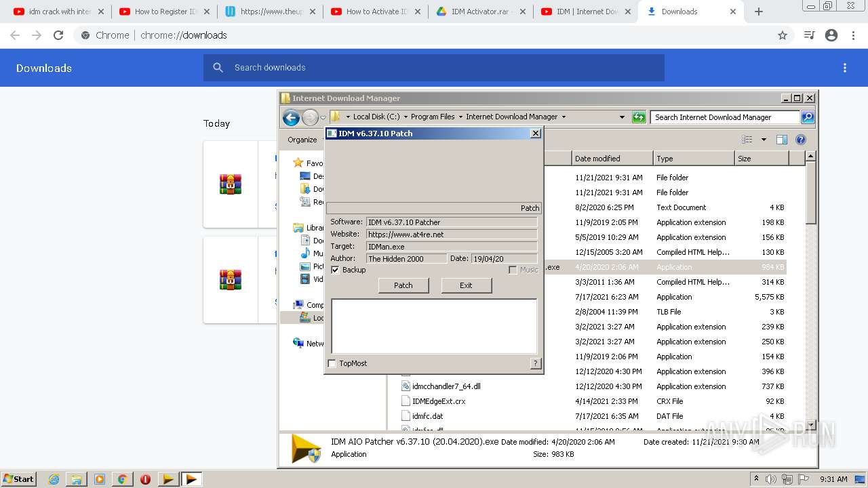This screenshot has width=868, height=488.
Task: Click the Explorer vertical scrollbar up arrow
Action: point(810,157)
